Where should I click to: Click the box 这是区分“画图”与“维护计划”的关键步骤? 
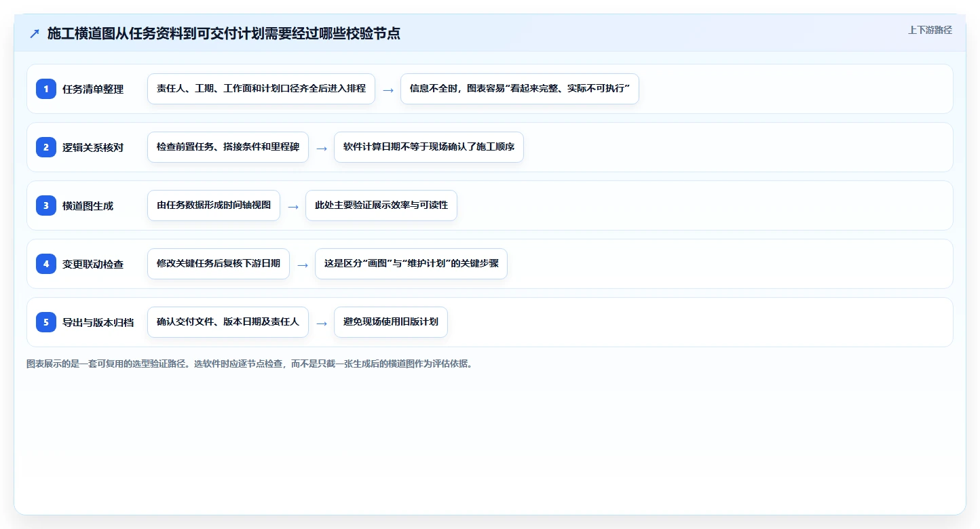point(411,264)
